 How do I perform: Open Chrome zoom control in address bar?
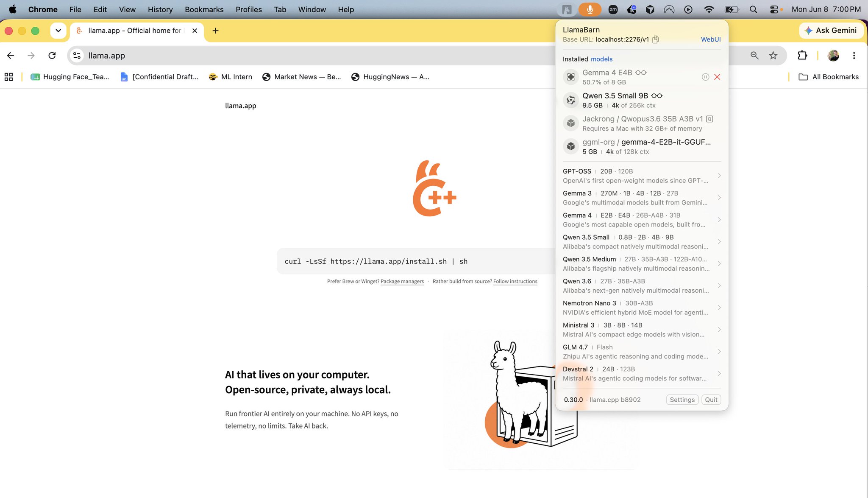point(754,56)
